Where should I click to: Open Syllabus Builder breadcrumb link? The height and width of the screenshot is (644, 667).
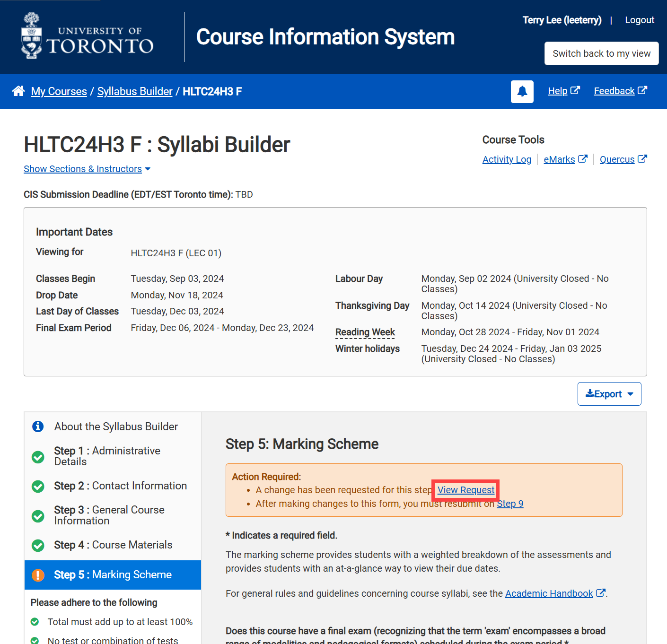point(135,91)
